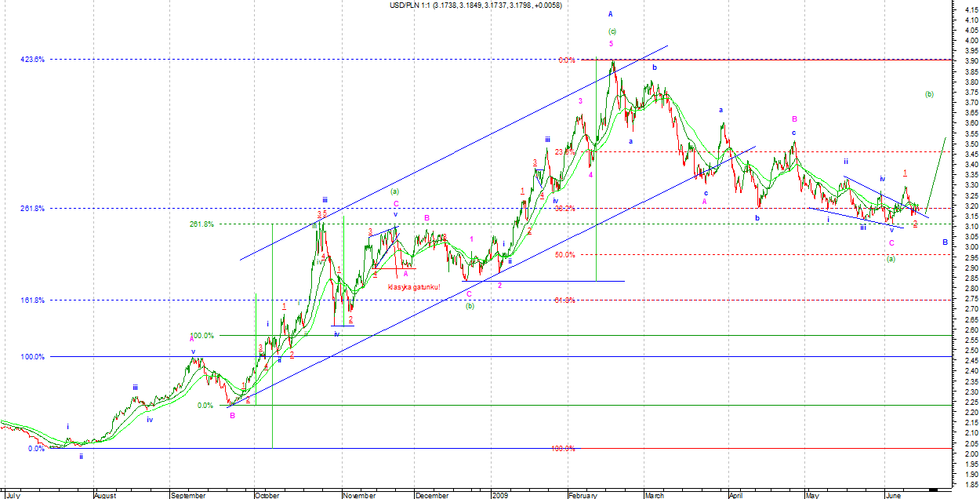
Task: Select the red 0.0% label at the peak
Action: click(x=566, y=60)
